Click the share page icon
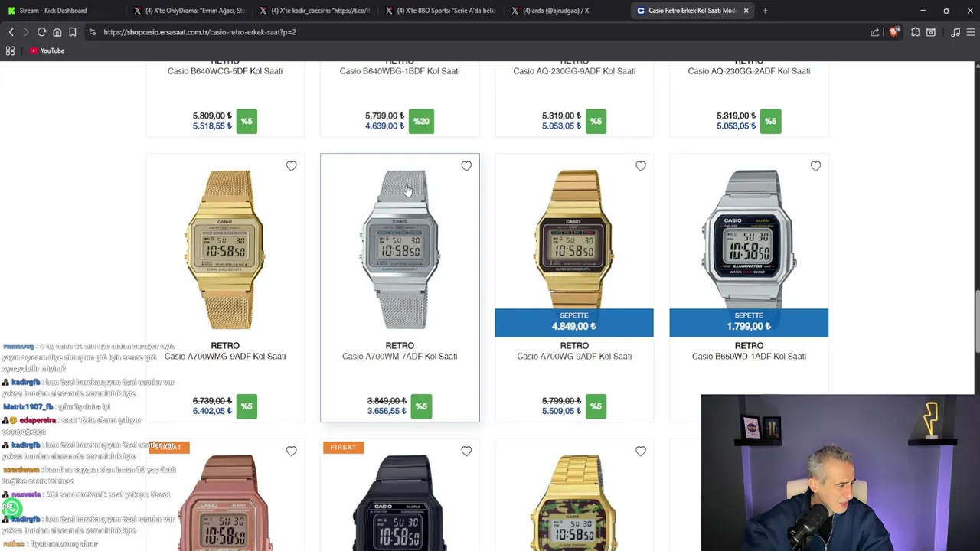980x551 pixels. pos(875,32)
